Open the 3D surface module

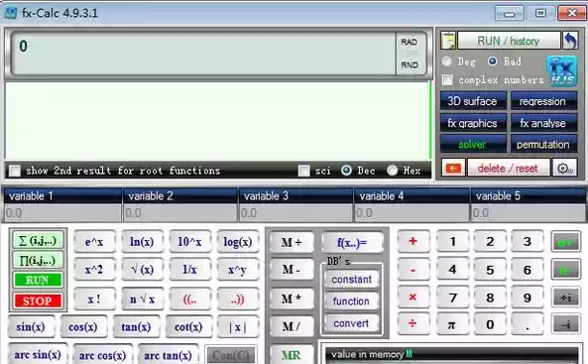click(473, 101)
